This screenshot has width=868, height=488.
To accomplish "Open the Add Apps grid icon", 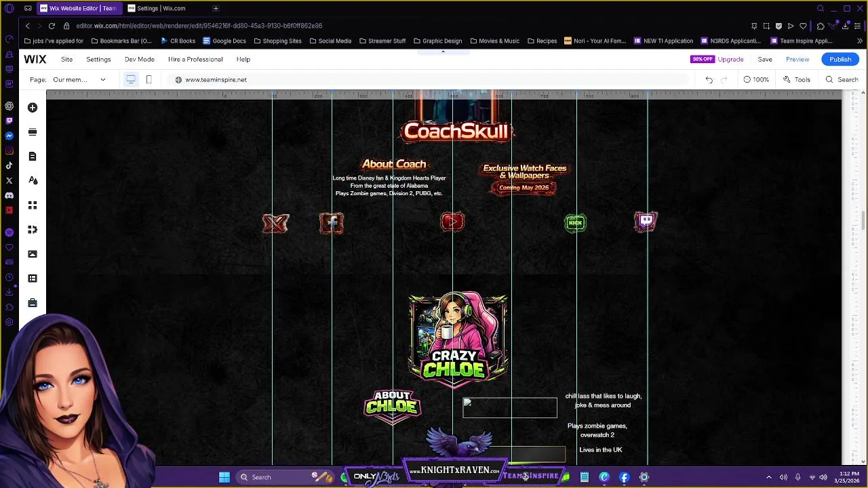I will (x=33, y=205).
